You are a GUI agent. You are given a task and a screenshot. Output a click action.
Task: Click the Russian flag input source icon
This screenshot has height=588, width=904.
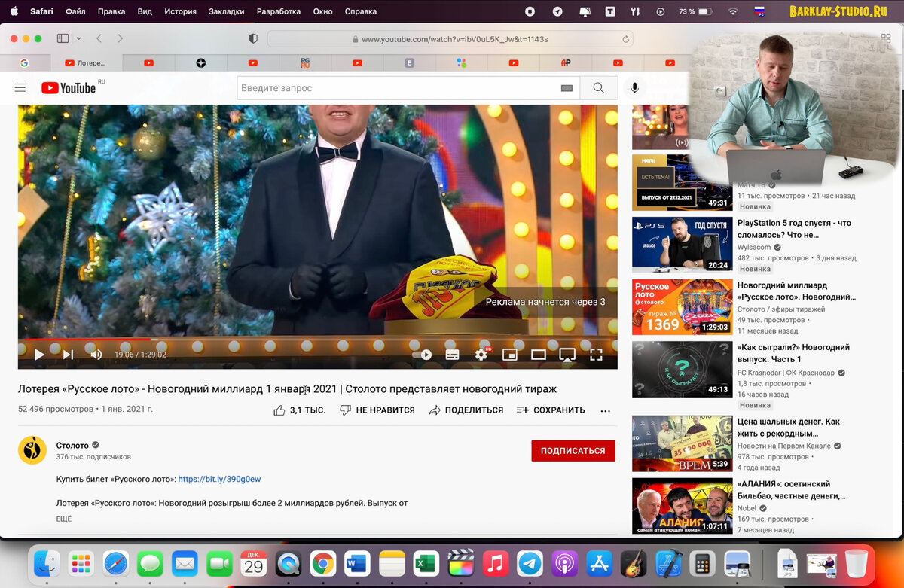(760, 11)
